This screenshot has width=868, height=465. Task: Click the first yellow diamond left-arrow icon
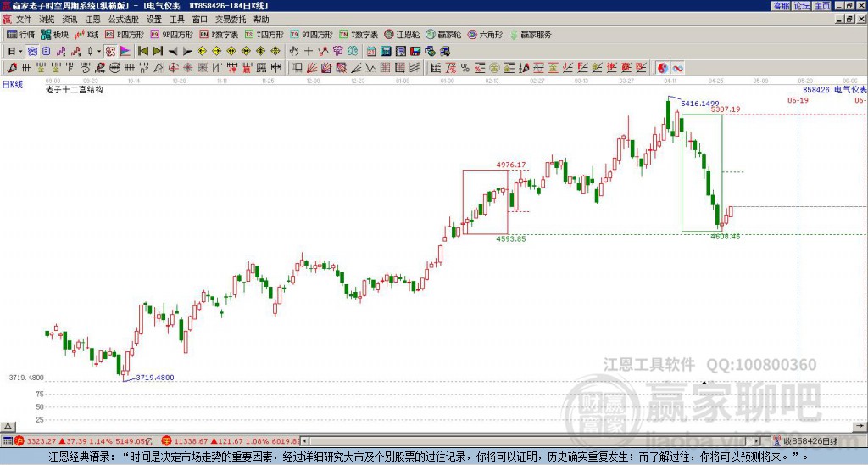202,52
